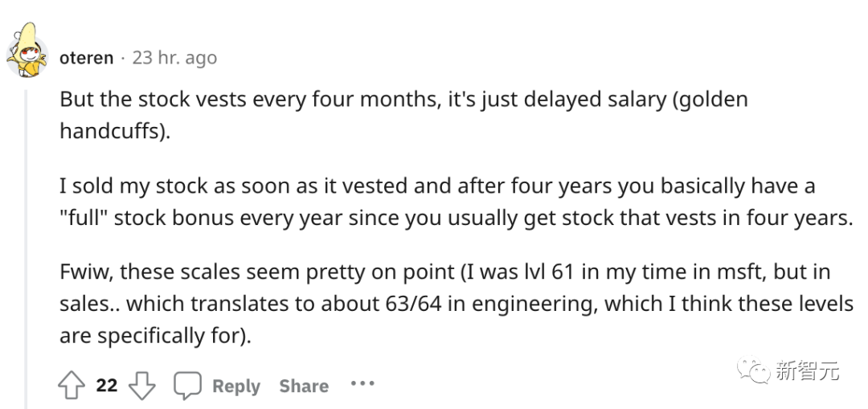This screenshot has width=868, height=409.
Task: Share this comment
Action: click(x=304, y=386)
